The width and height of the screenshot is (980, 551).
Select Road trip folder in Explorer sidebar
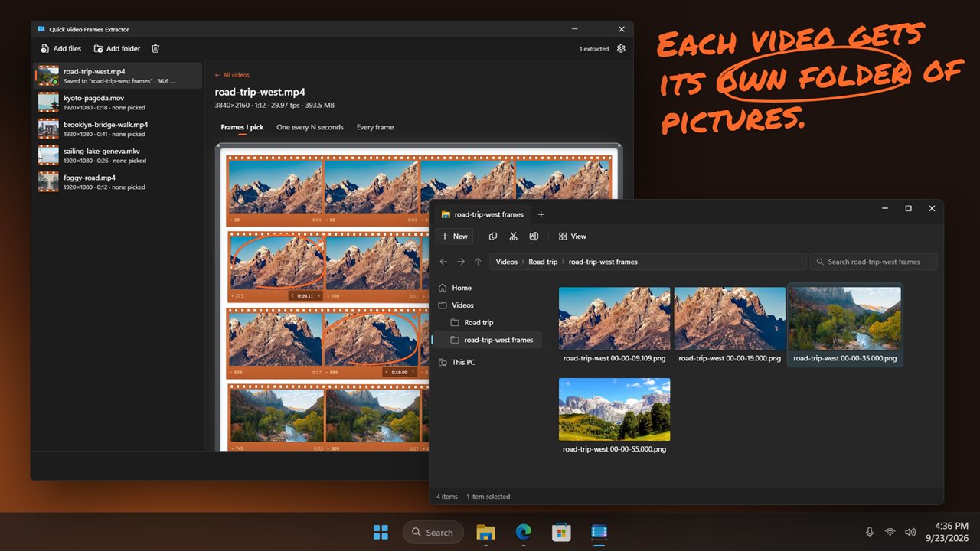click(488, 322)
